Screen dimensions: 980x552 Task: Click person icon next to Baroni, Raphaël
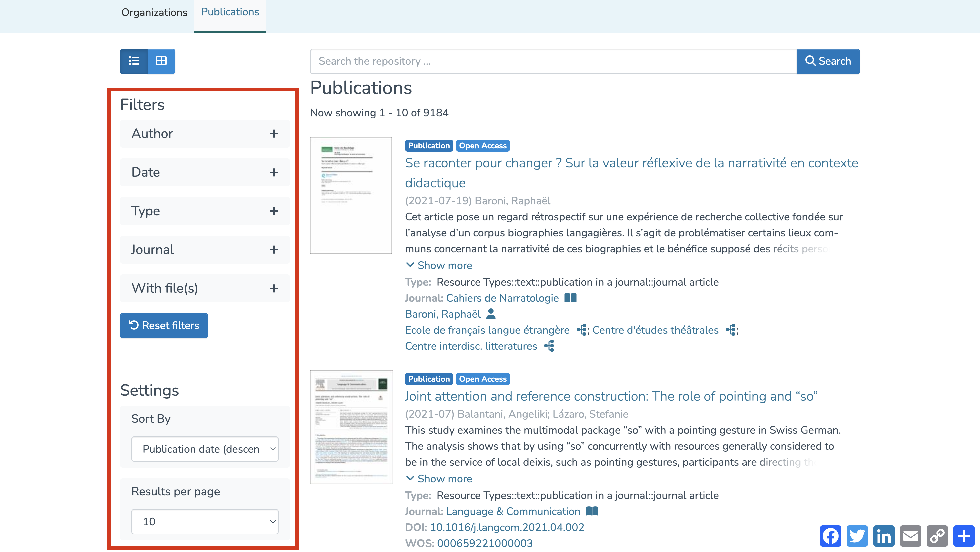[491, 313]
